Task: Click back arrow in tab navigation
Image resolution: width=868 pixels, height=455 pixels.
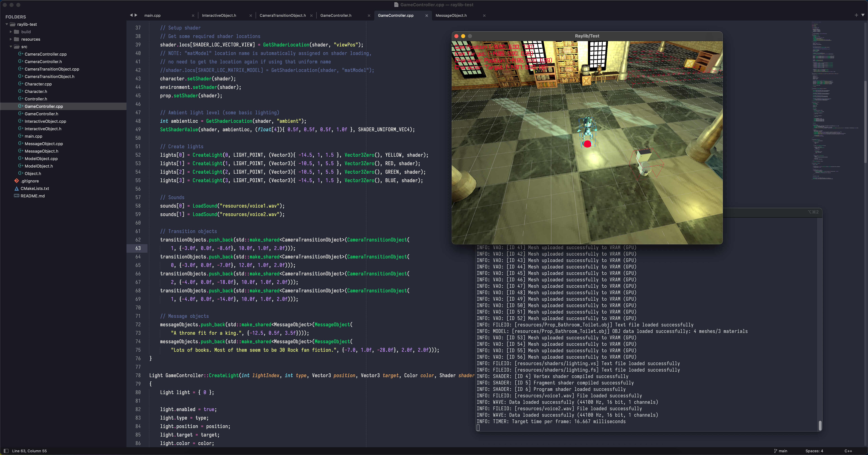Action: pyautogui.click(x=131, y=15)
